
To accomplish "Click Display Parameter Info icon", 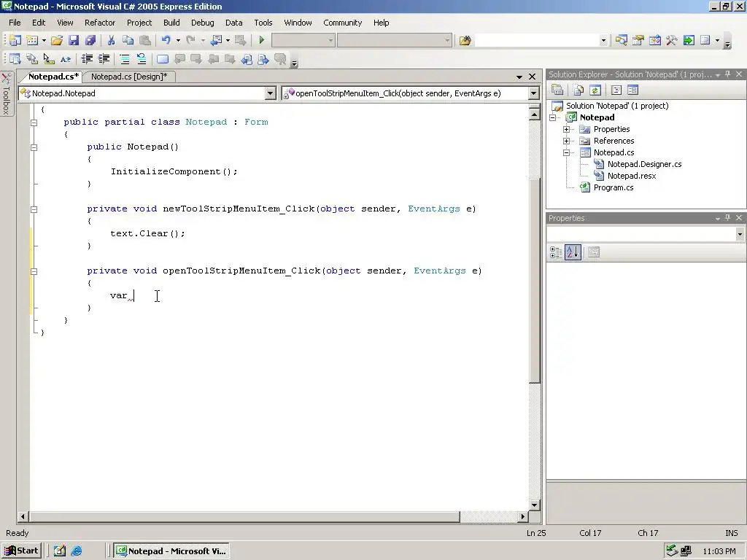I will coord(32,59).
